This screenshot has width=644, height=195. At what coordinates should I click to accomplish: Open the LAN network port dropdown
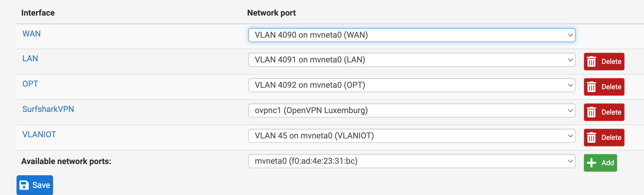point(412,60)
